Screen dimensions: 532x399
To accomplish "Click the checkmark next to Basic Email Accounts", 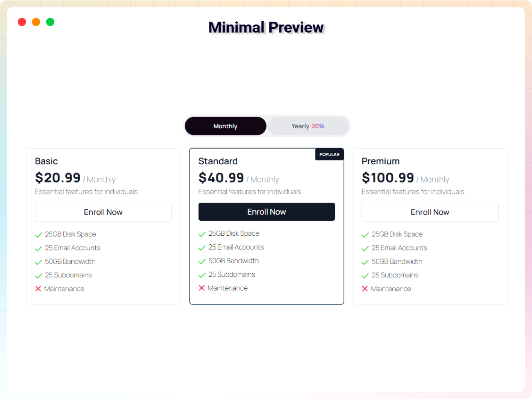I will tap(38, 248).
